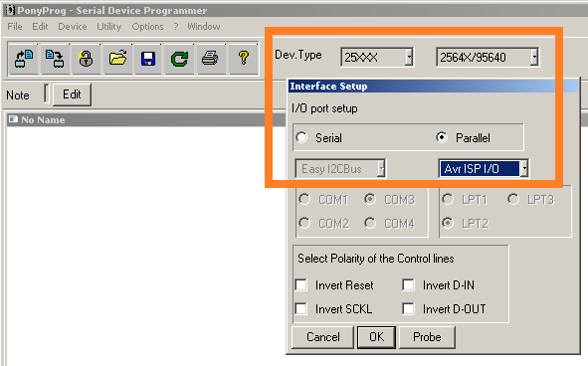The width and height of the screenshot is (588, 366).
Task: Click the PonyProg title bar app icon
Action: 10,10
